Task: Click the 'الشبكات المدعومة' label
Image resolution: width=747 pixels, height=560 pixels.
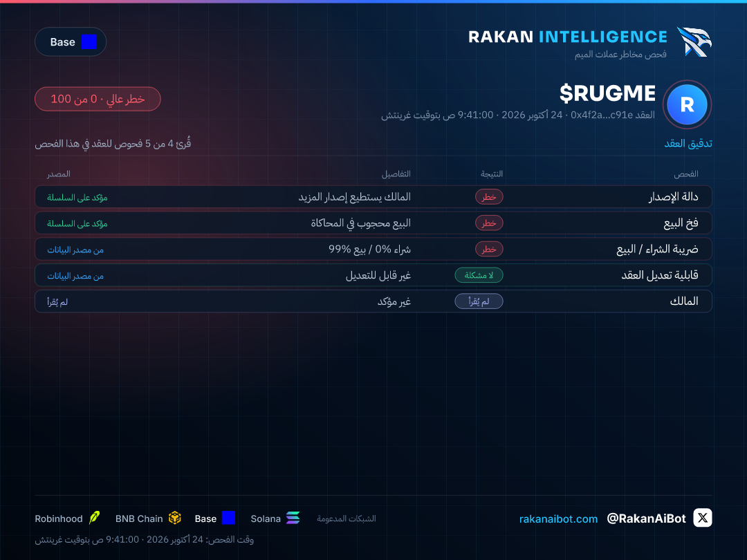Action: (347, 519)
